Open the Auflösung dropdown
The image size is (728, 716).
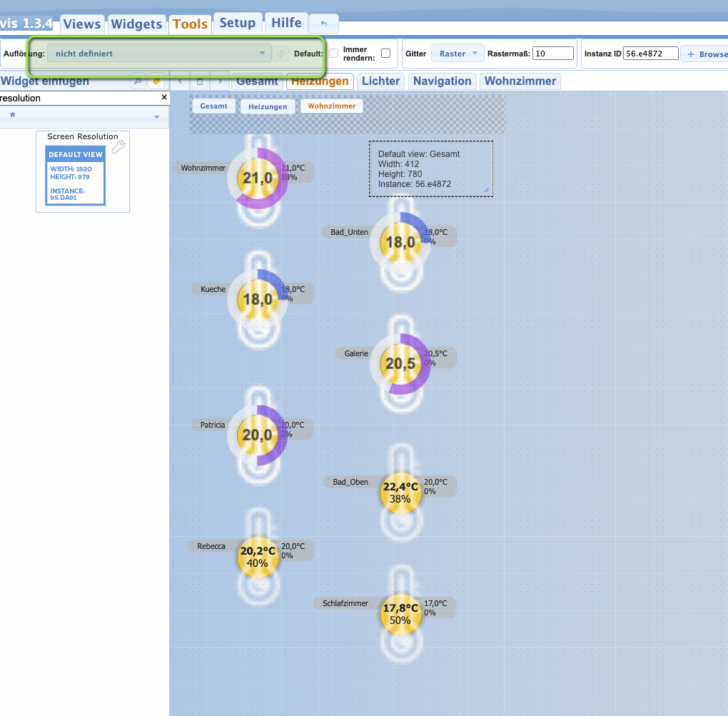[x=160, y=54]
